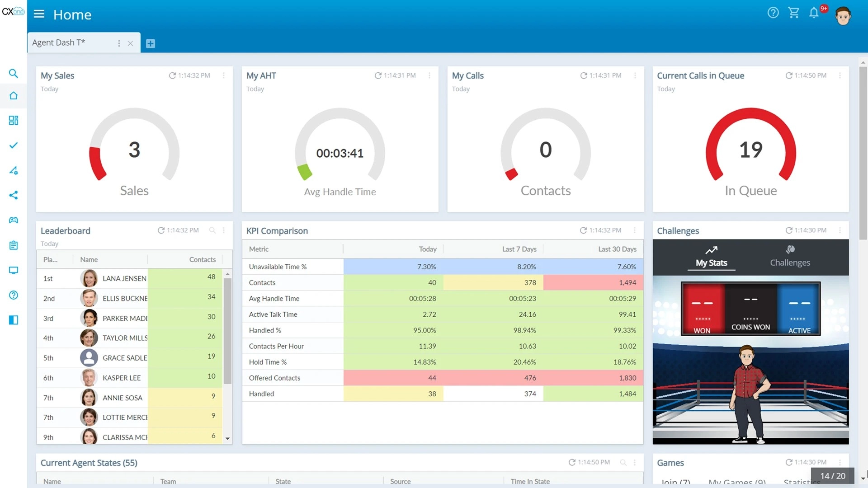
Task: Click the Leaderboard scrollbar down arrow
Action: click(228, 439)
